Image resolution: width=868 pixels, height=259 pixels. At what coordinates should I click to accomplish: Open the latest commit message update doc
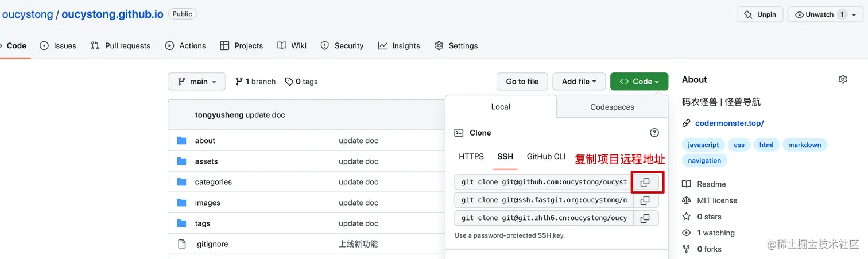(x=265, y=115)
